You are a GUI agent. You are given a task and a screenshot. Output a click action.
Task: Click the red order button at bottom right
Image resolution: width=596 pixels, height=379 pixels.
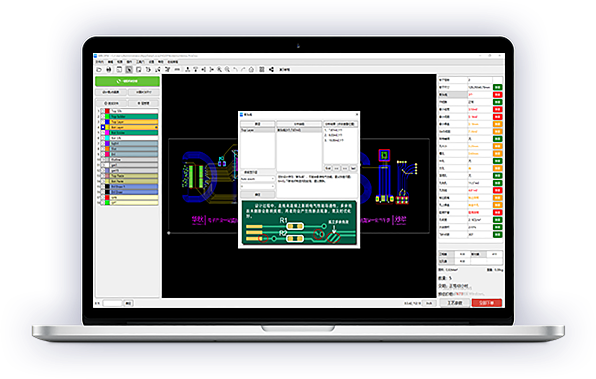click(x=487, y=303)
